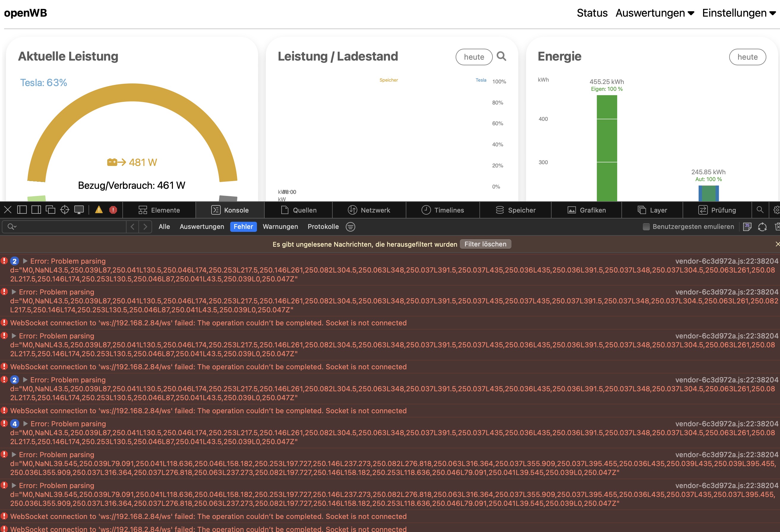Click the red error count icon
Image resolution: width=780 pixels, height=532 pixels.
point(113,210)
